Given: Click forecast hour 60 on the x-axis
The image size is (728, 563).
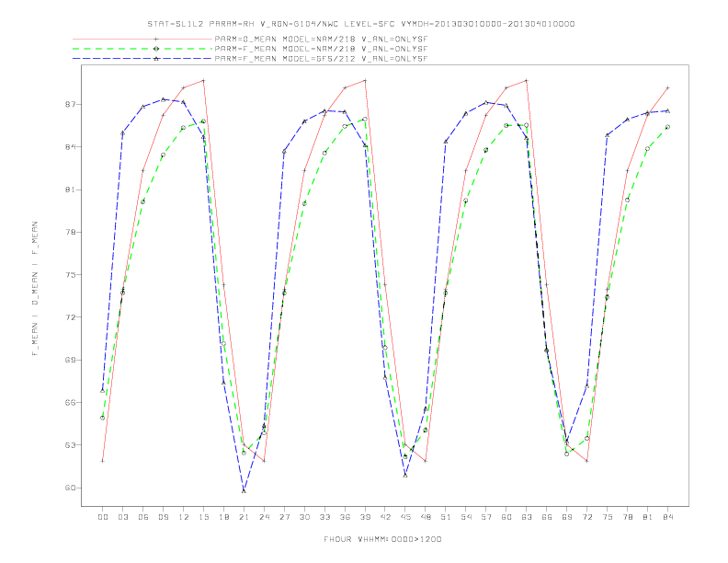Looking at the screenshot, I should point(506,517).
